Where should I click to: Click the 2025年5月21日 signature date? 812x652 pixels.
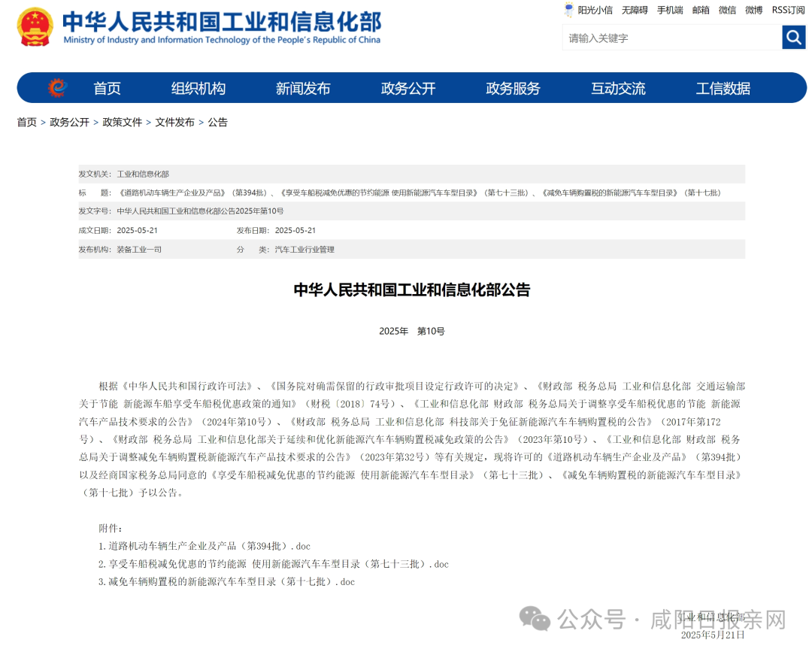click(x=713, y=635)
